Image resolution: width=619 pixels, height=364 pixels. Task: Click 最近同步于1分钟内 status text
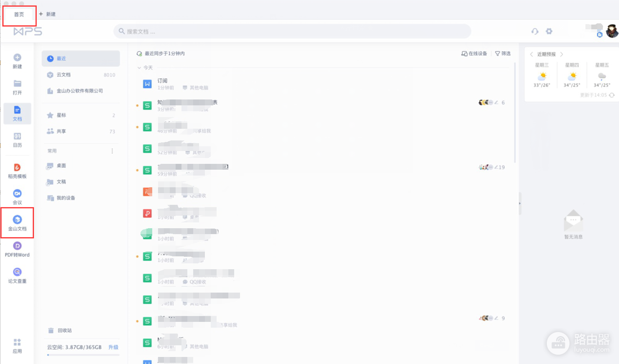coord(165,54)
